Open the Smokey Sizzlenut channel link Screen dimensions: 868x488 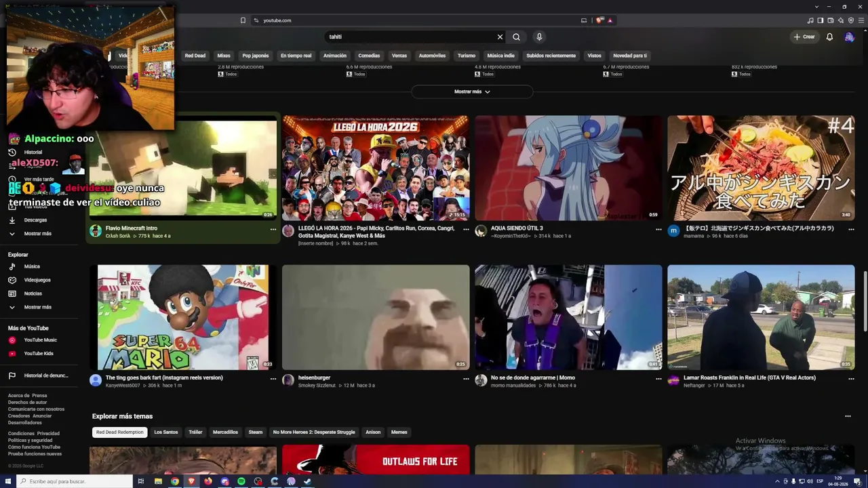[x=317, y=386]
